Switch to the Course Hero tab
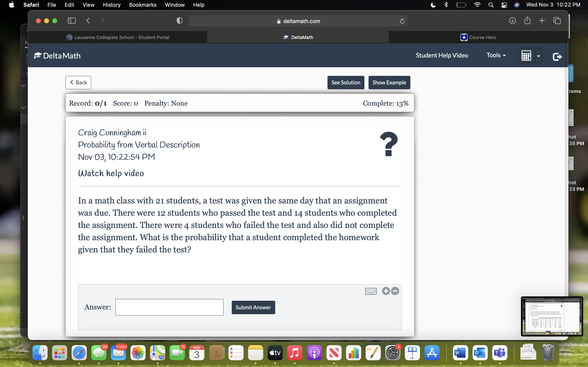The image size is (588, 367). 478,37
